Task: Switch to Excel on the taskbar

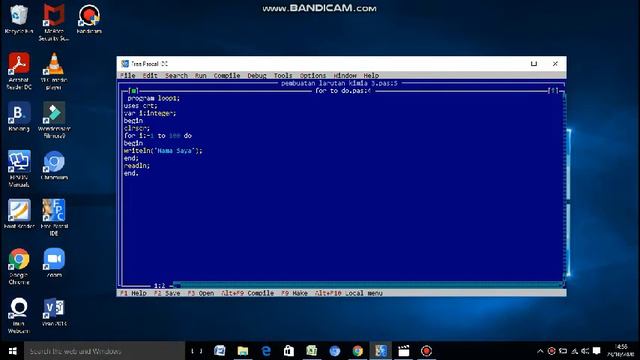Action: click(x=312, y=351)
